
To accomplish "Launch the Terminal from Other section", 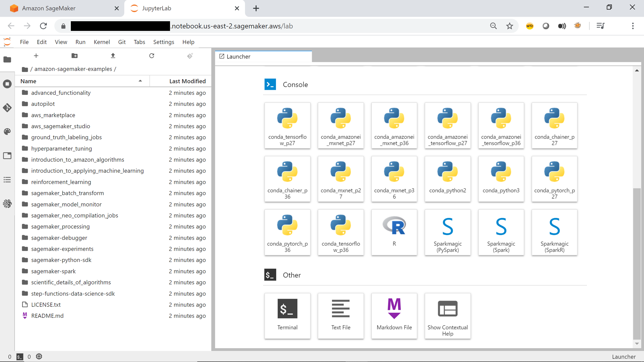I will tap(287, 315).
